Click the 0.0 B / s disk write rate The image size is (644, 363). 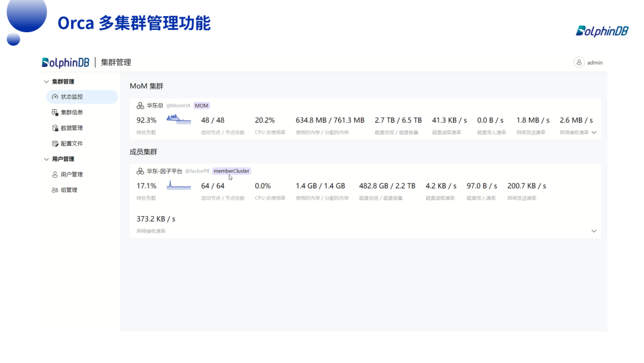coord(490,120)
